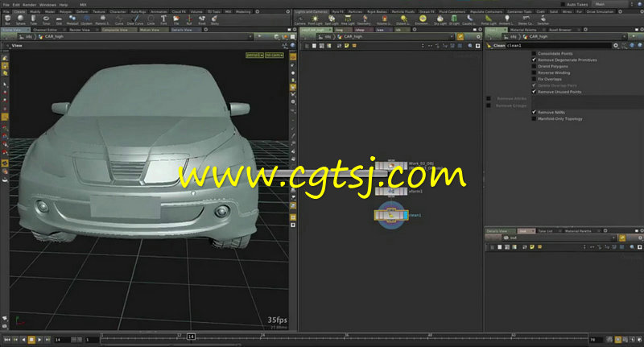The width and height of the screenshot is (644, 347).
Task: Click the xform1 node in network
Action: coord(391,191)
